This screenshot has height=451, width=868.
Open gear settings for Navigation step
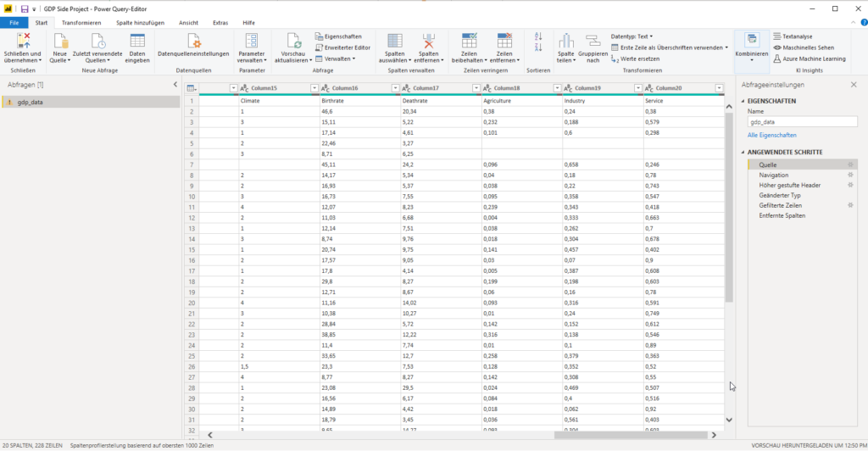point(851,175)
